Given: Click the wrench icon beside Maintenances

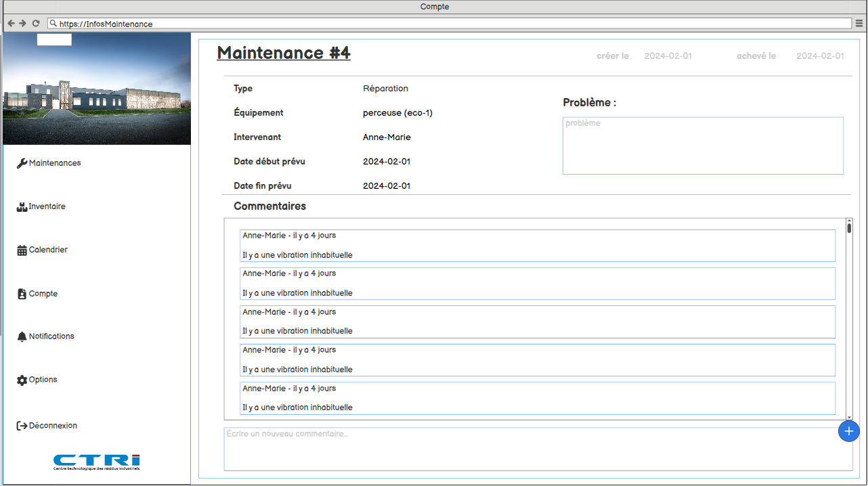Looking at the screenshot, I should 22,163.
